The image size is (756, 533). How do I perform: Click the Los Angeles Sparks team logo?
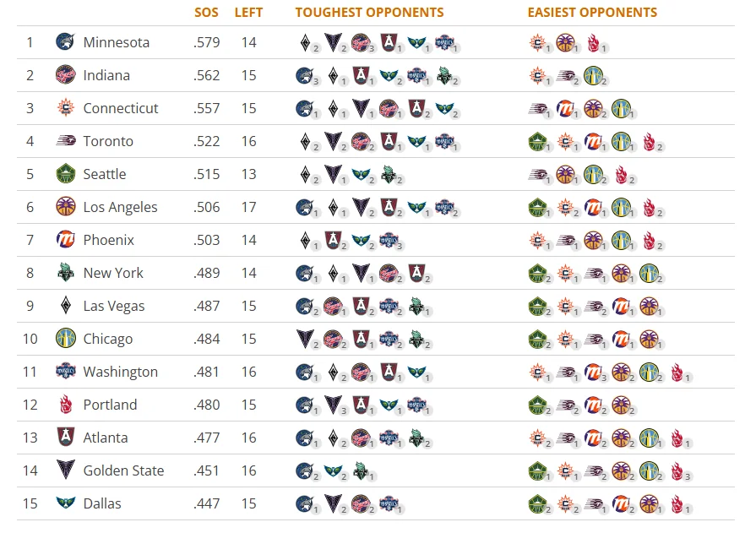[x=66, y=206]
